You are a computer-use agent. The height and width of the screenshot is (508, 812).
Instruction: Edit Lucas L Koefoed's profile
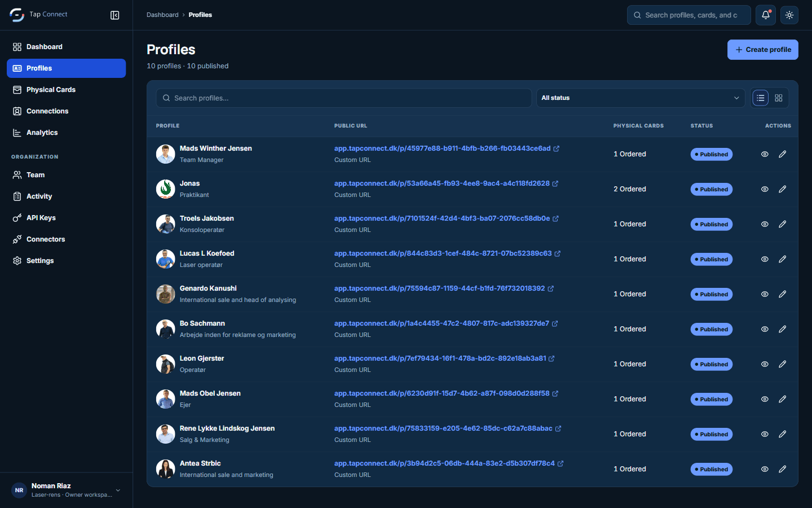[x=783, y=259]
